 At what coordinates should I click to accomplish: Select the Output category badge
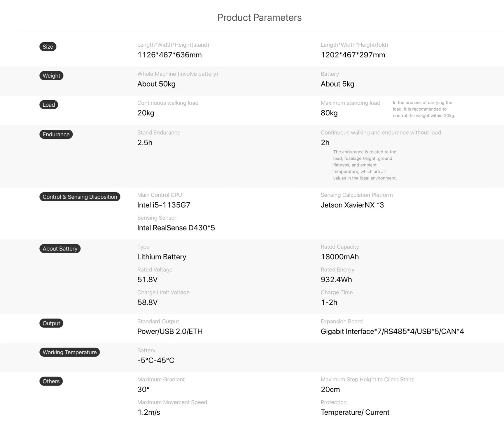point(51,323)
